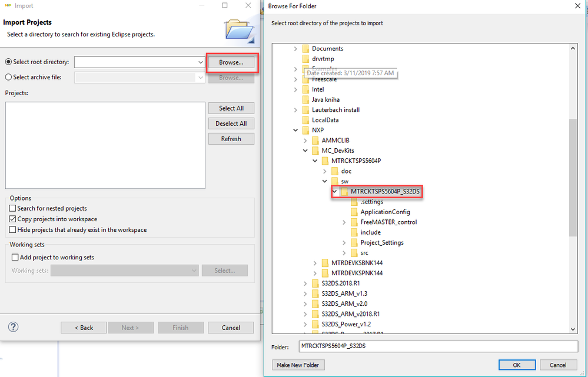Click the Folder name text field
Viewport: 588px width, 377px height.
click(438, 346)
